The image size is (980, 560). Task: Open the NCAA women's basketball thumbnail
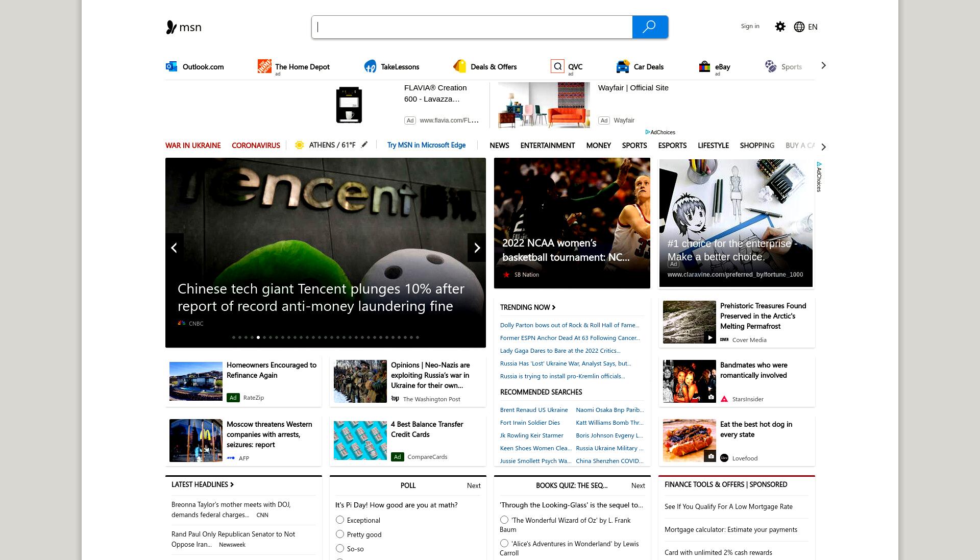point(572,223)
